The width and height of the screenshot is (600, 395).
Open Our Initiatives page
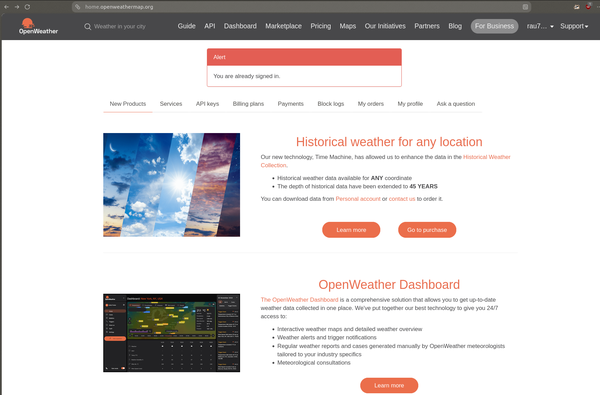(385, 26)
